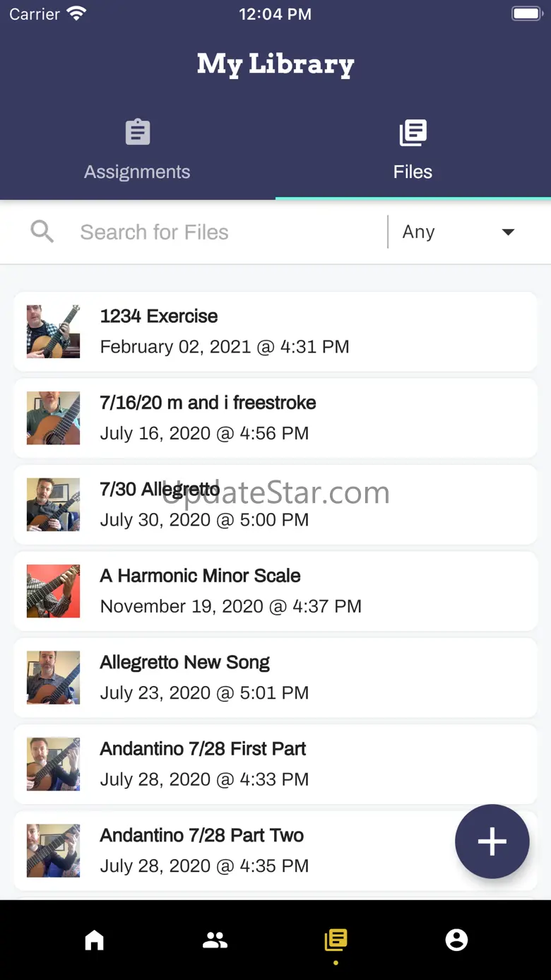The image size is (551, 980).
Task: Tap the magnifying glass search icon
Action: coord(42,232)
